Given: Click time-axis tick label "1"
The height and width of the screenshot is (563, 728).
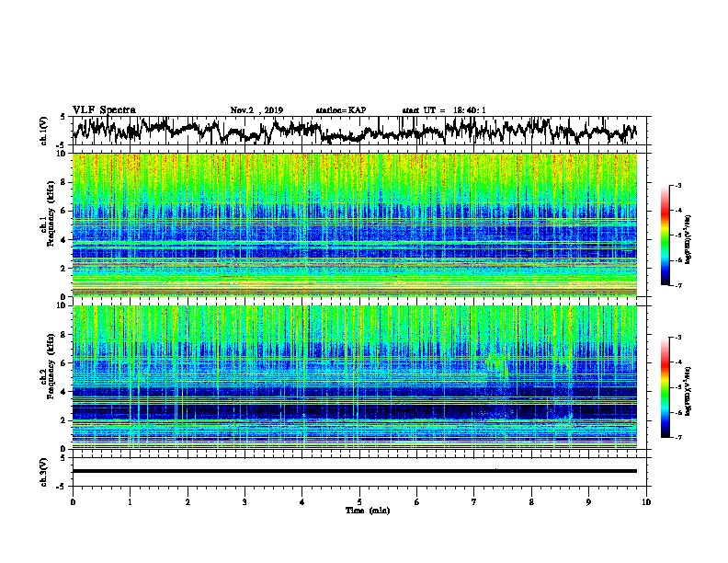Looking at the screenshot, I should point(130,502).
